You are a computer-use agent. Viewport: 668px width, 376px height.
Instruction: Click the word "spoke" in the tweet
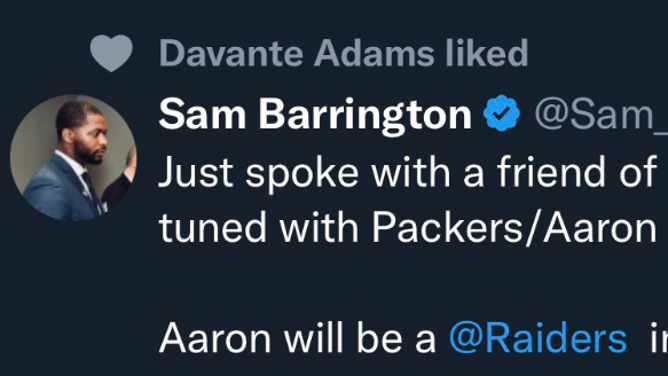(302, 174)
